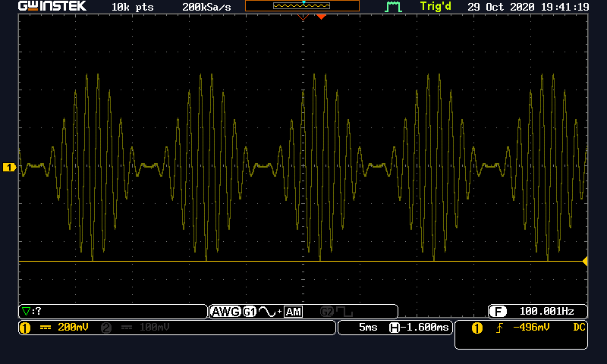Click the GW Instek logo
This screenshot has width=607, height=364.
click(x=52, y=6)
